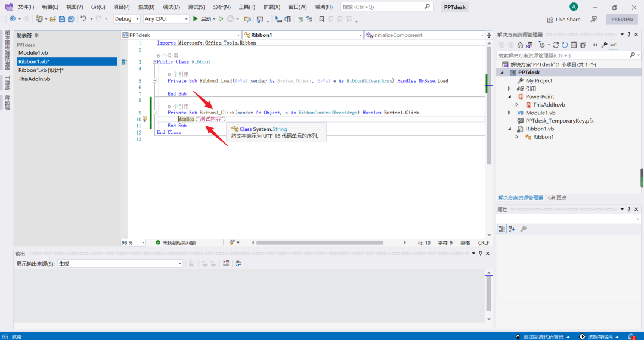Collapse the Ribbon1_Load Sub outlining box
644x340 pixels.
(x=154, y=81)
